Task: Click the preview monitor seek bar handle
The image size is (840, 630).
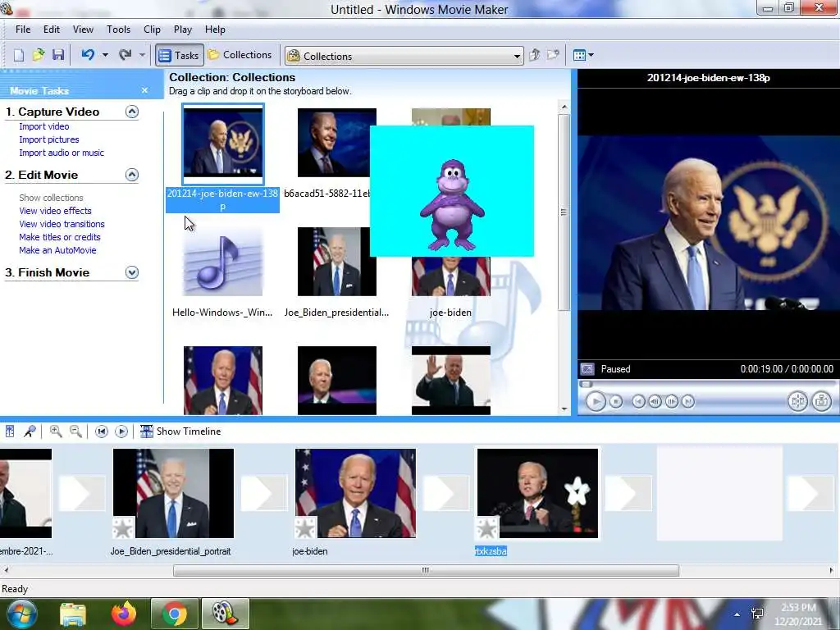Action: tap(587, 384)
